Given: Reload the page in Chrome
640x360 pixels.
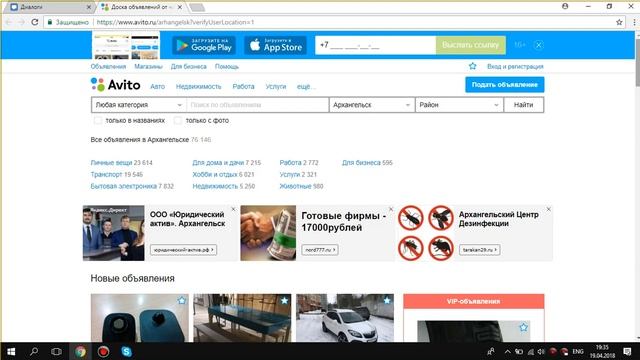Looking at the screenshot, I should 35,22.
